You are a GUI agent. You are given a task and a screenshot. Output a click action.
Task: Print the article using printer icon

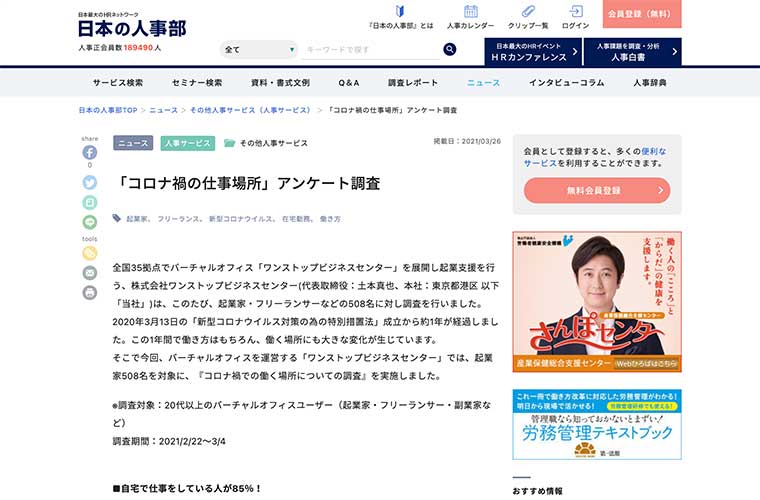coord(90,293)
